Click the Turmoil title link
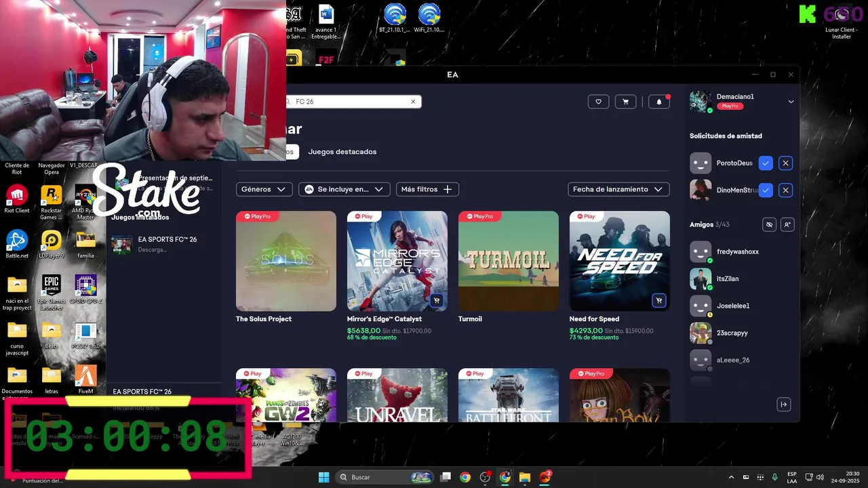868x488 pixels. pos(470,319)
